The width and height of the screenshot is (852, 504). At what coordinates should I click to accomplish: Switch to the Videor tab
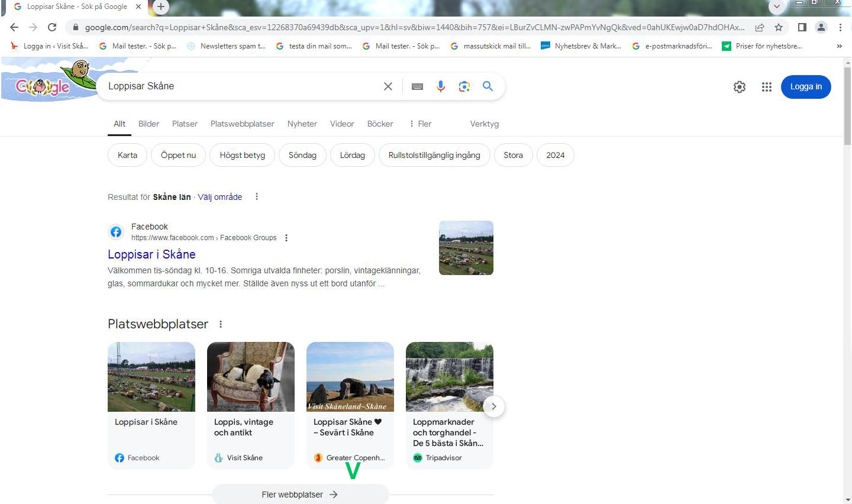342,124
